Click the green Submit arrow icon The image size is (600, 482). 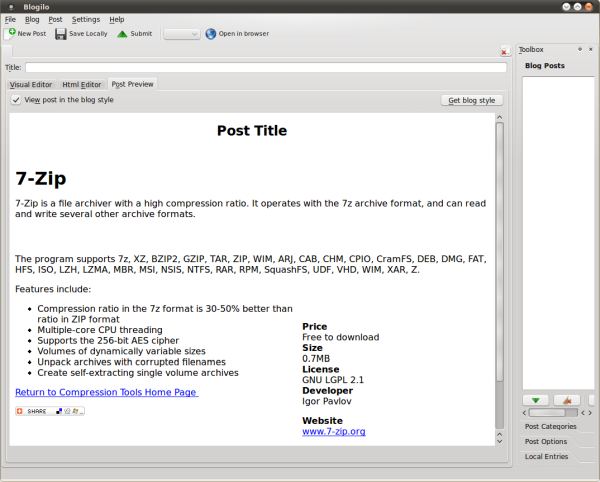[122, 34]
